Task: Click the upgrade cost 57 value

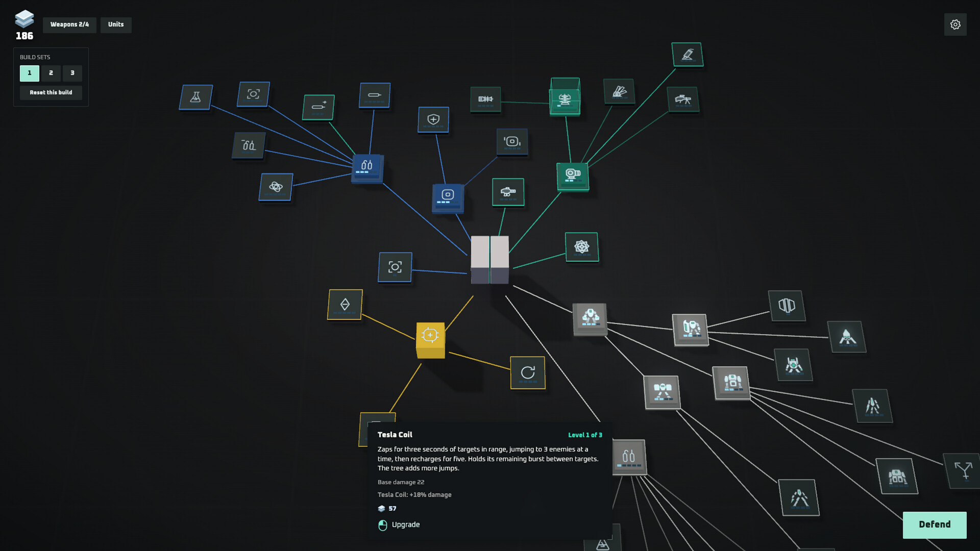Action: [x=392, y=509]
